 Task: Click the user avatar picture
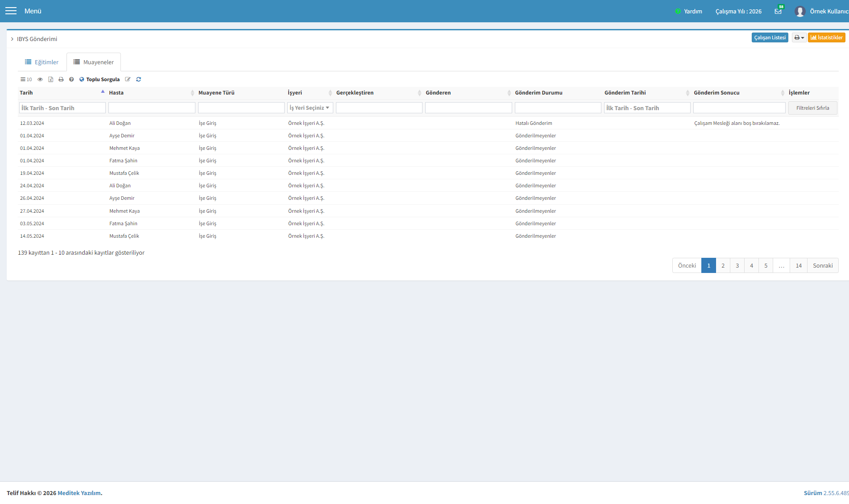tap(800, 11)
